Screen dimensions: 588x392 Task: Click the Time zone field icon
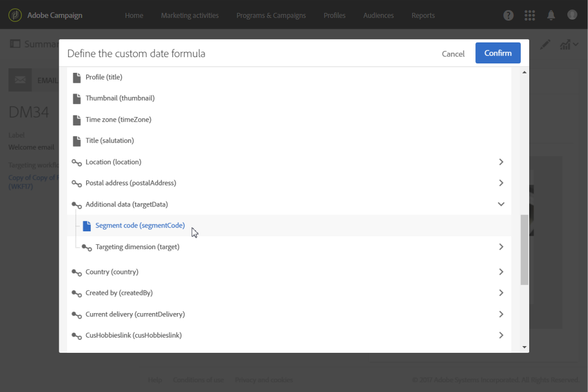tap(77, 120)
